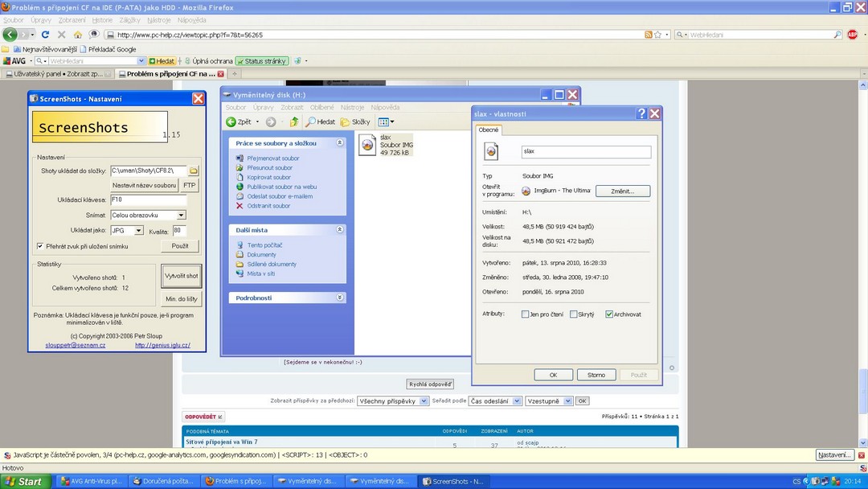Click NoScript icon in notification bar
The image size is (868, 489).
pos(7,455)
